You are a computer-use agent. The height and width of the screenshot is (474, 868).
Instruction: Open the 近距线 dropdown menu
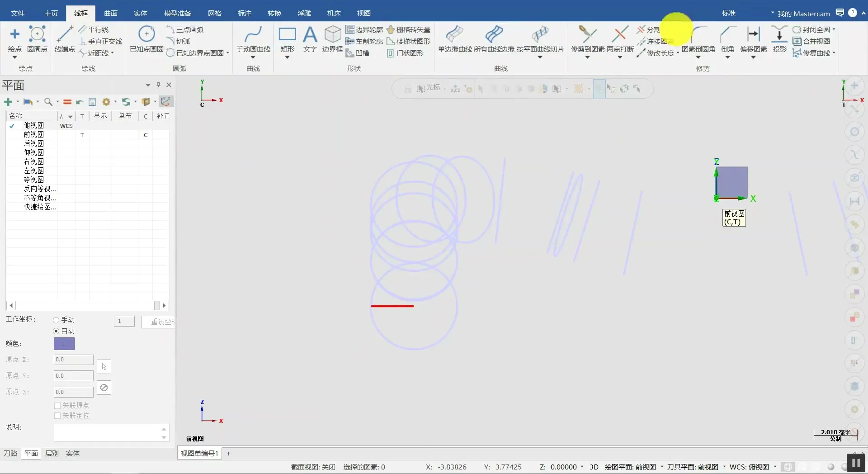pyautogui.click(x=112, y=53)
